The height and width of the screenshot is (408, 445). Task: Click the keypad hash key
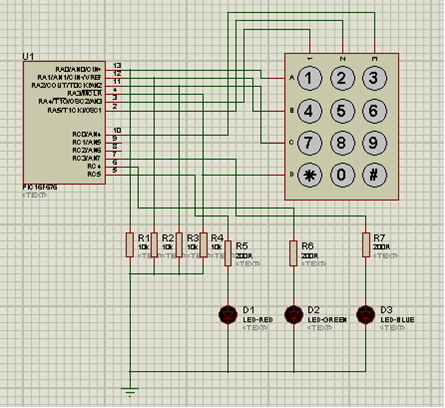coord(374,175)
